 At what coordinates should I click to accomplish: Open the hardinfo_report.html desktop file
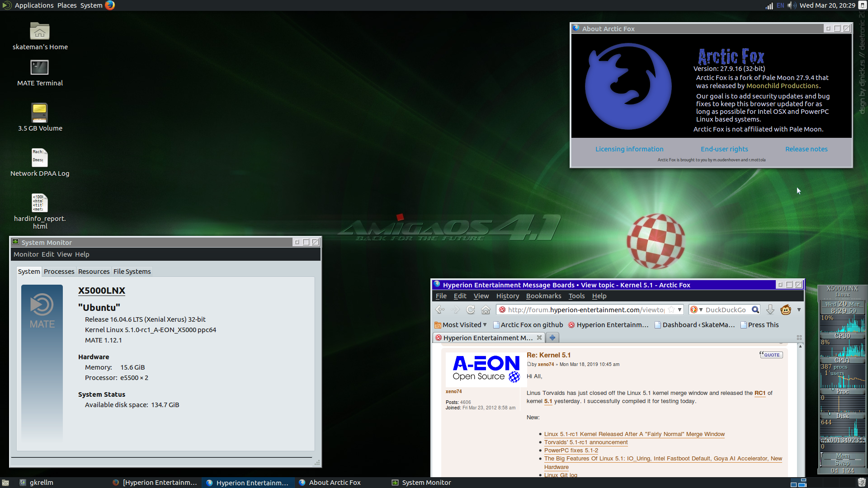coord(40,211)
